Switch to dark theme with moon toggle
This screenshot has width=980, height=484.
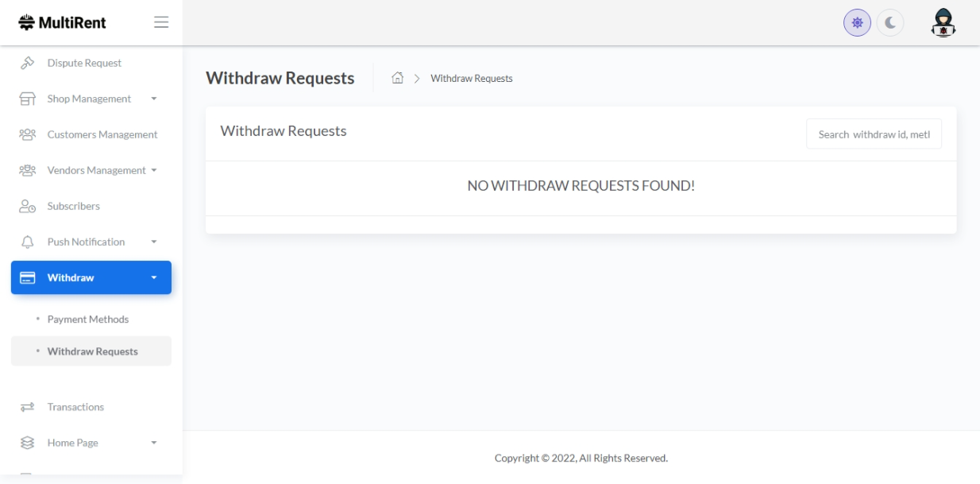coord(890,23)
